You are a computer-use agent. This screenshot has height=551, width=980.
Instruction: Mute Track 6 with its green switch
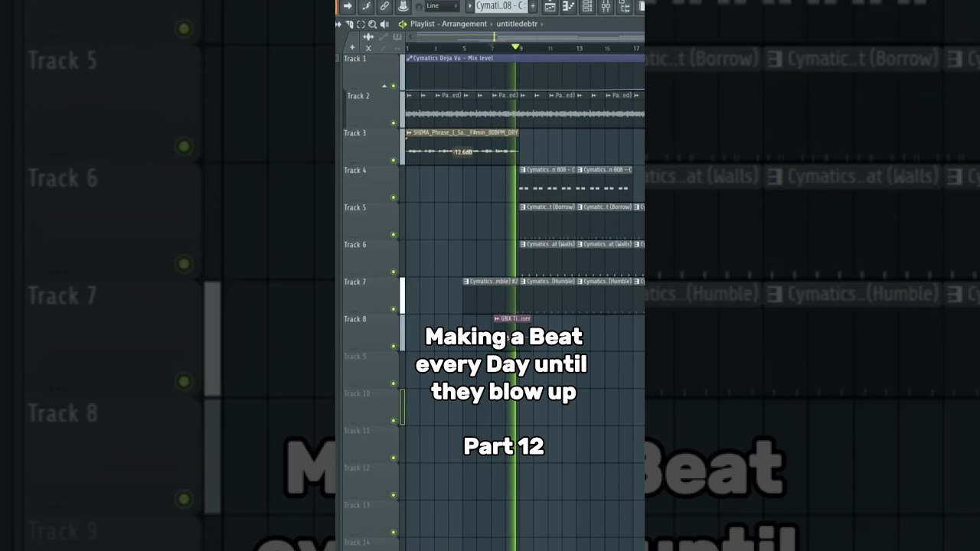[394, 272]
